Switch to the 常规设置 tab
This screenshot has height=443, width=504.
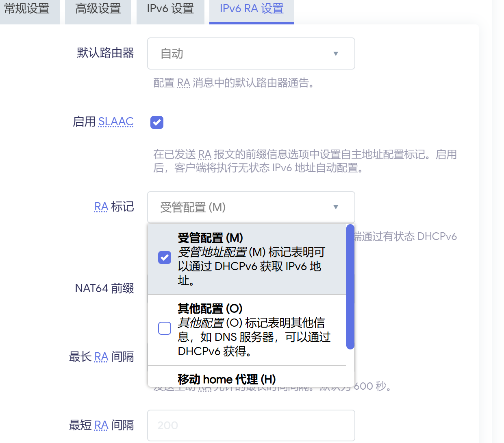[x=27, y=9]
